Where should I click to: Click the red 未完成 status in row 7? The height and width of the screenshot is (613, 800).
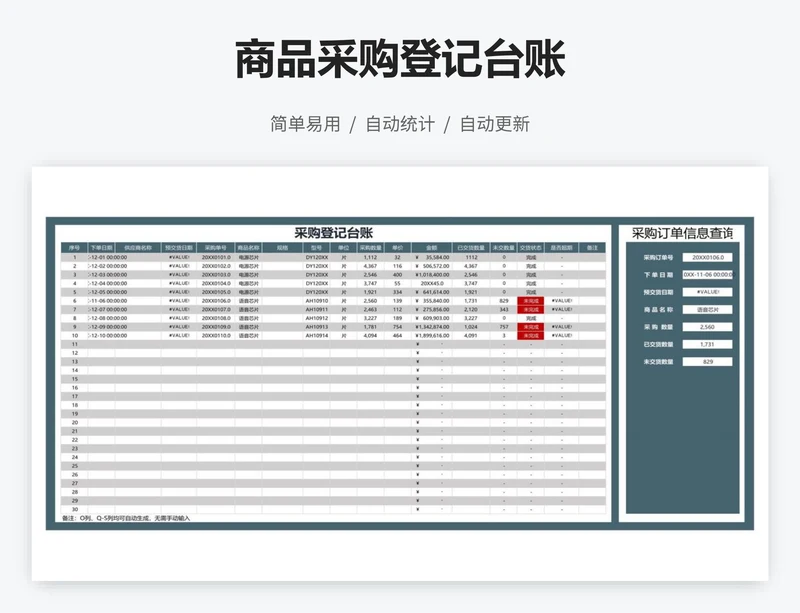531,310
